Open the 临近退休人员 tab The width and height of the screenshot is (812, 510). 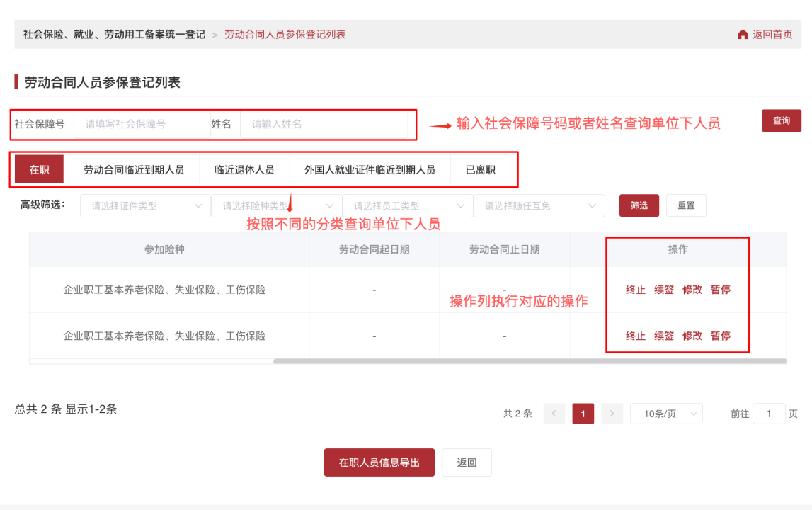[244, 170]
